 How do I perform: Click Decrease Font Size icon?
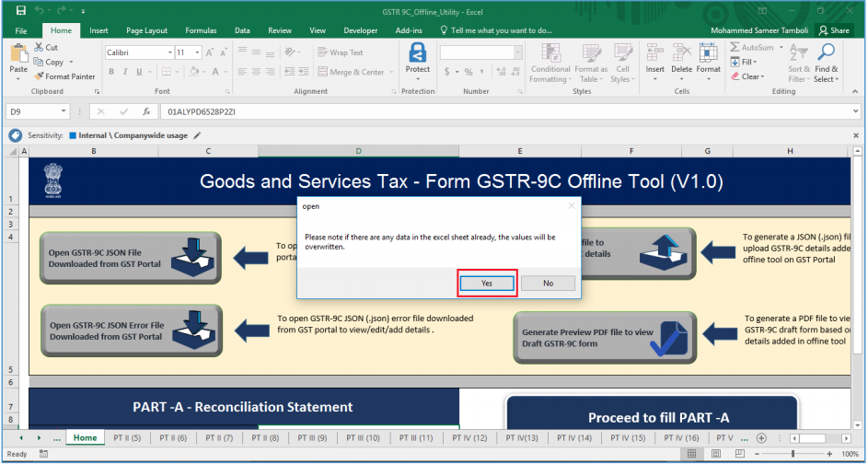pyautogui.click(x=223, y=52)
